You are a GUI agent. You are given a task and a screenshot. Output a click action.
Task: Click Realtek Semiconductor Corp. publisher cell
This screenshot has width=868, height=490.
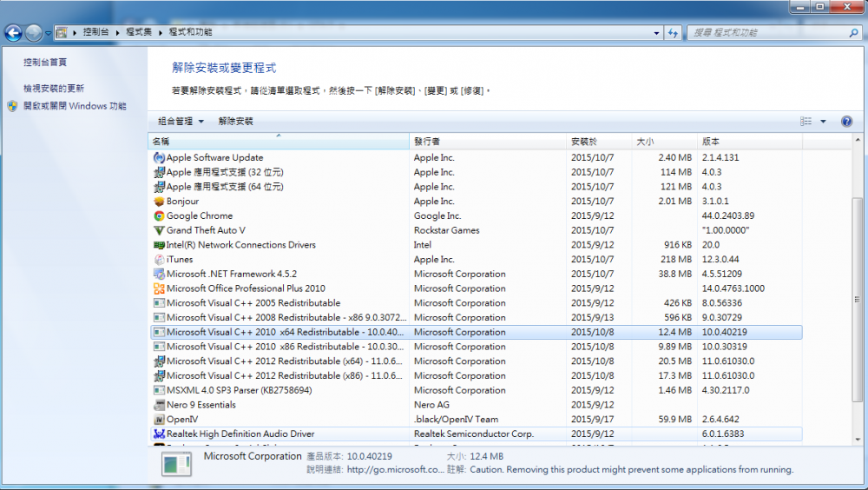[474, 434]
